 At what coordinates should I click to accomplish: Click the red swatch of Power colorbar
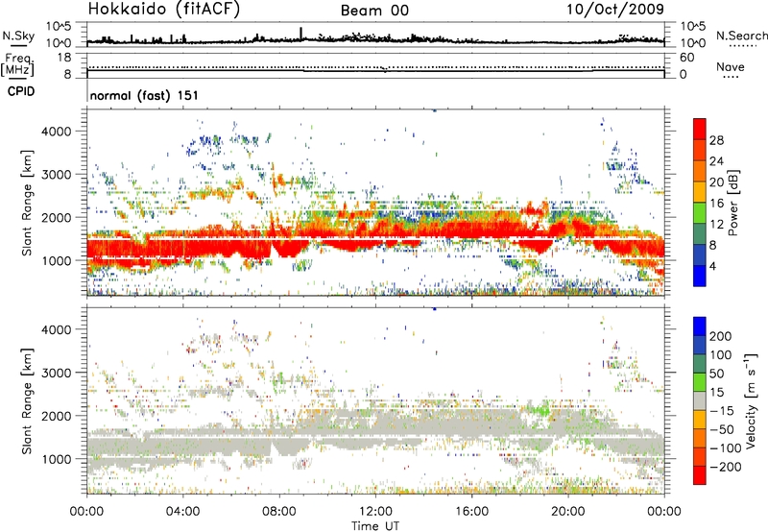pos(700,129)
